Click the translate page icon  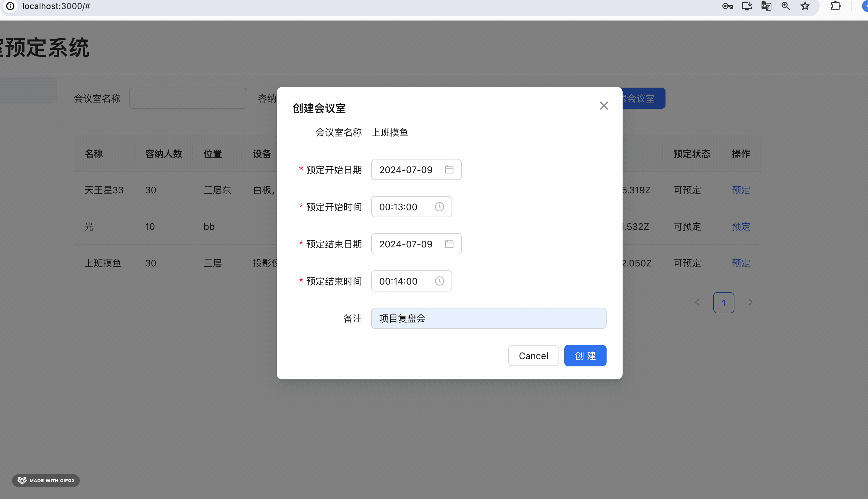pyautogui.click(x=766, y=6)
